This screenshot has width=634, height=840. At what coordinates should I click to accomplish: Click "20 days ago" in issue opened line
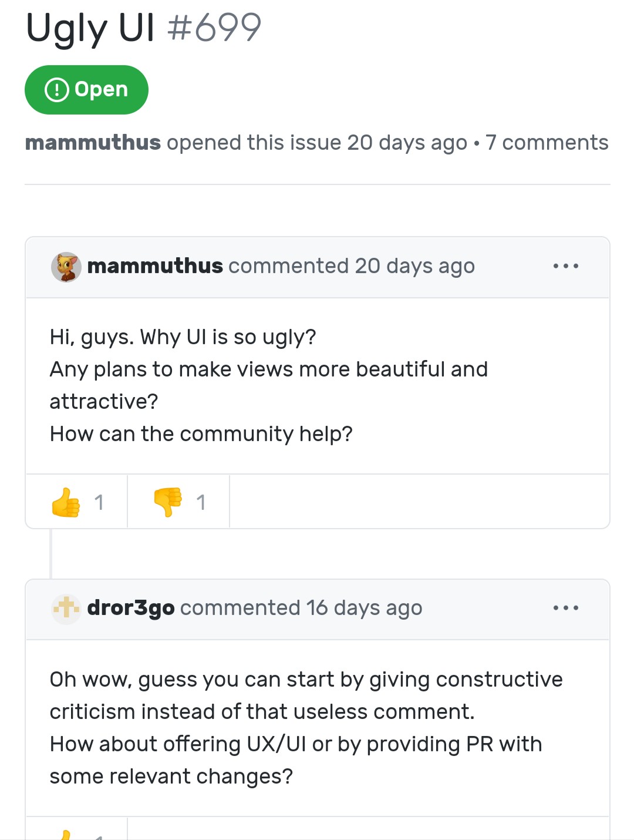pos(407,143)
